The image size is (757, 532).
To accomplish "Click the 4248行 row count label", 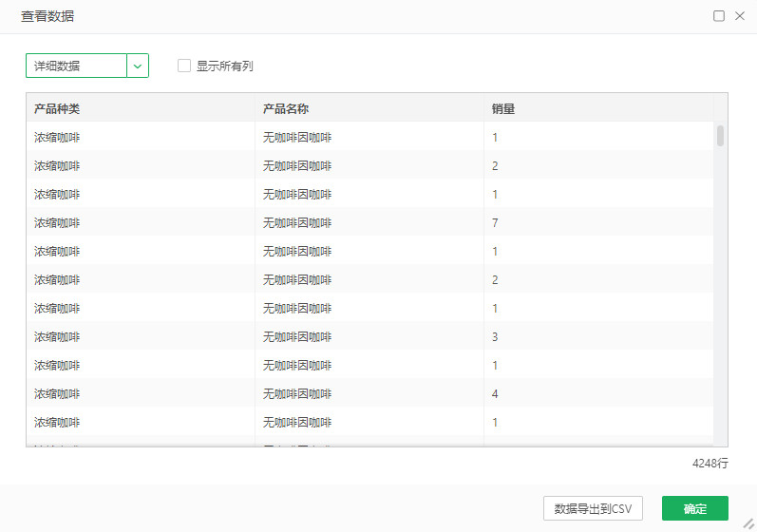I will click(x=710, y=464).
